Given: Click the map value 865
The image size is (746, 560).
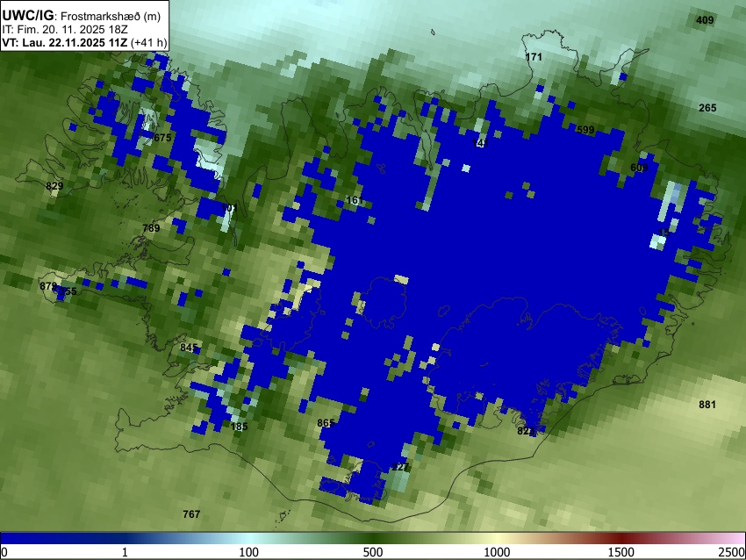Looking at the screenshot, I should pyautogui.click(x=326, y=423).
